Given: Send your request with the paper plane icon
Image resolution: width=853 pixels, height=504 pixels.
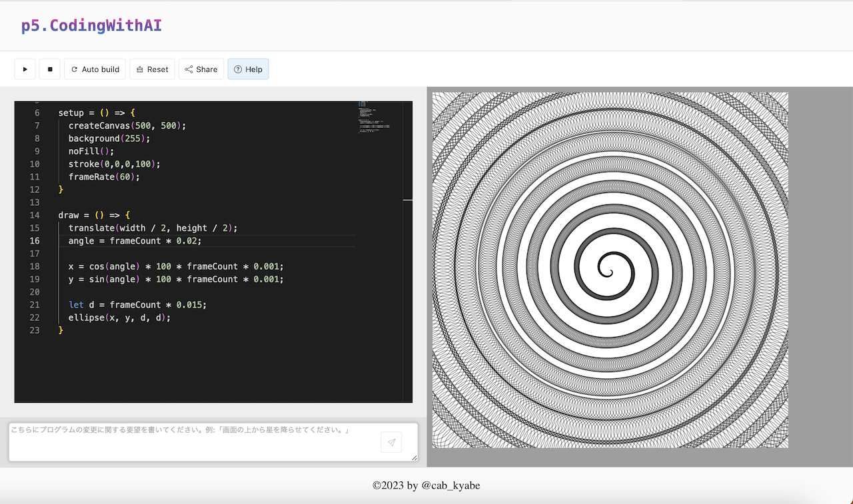Looking at the screenshot, I should coord(391,441).
